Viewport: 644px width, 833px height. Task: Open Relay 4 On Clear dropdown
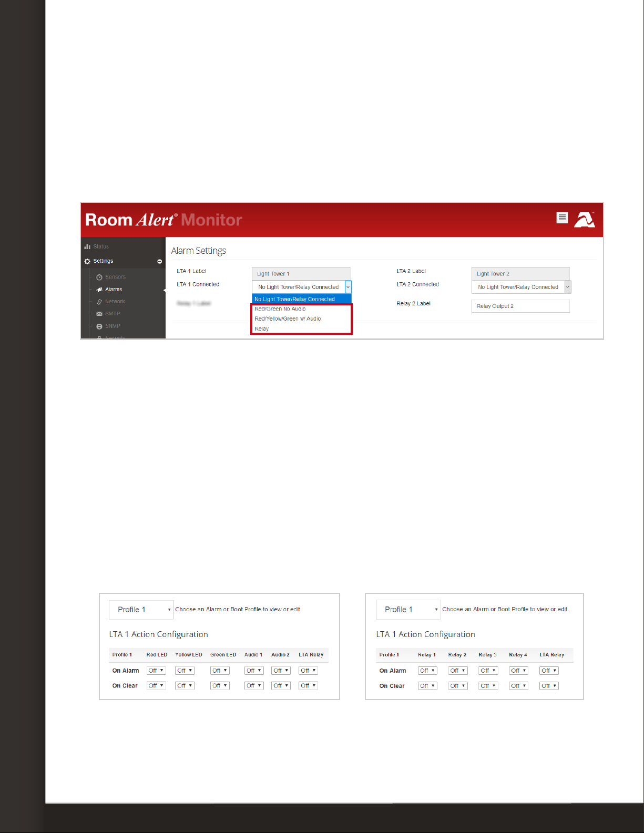pyautogui.click(x=518, y=686)
